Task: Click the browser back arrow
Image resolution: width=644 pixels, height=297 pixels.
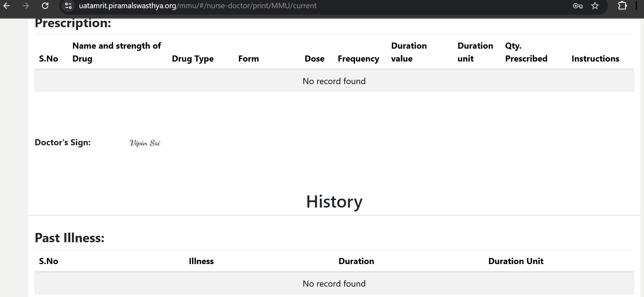Action: click(x=6, y=6)
